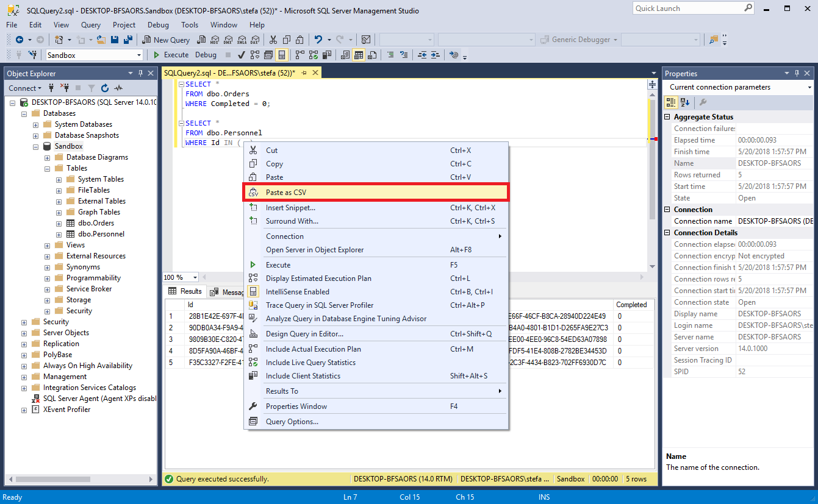Image resolution: width=818 pixels, height=504 pixels.
Task: Click Properties Window in context menu
Action: click(x=376, y=406)
